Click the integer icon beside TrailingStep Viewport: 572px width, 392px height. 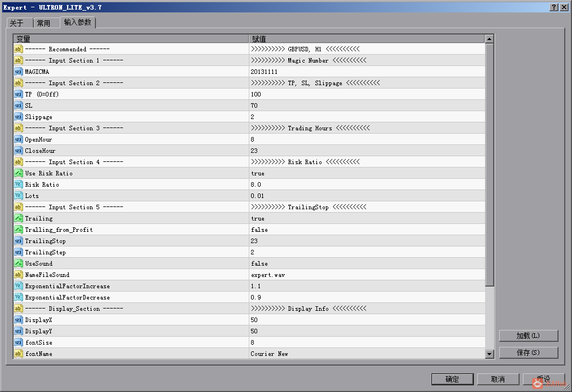click(18, 252)
